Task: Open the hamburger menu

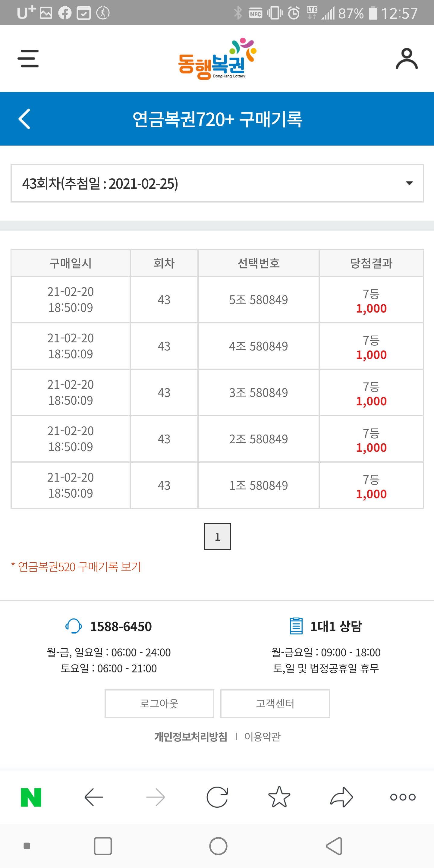Action: pyautogui.click(x=28, y=59)
